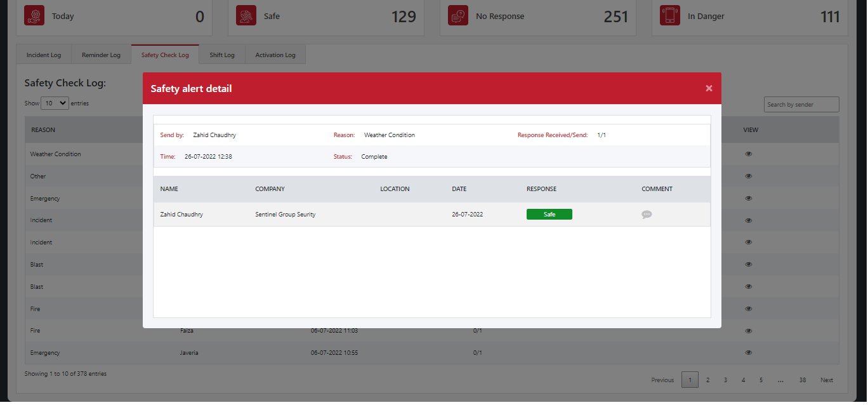Go to the Next page of results

point(826,380)
